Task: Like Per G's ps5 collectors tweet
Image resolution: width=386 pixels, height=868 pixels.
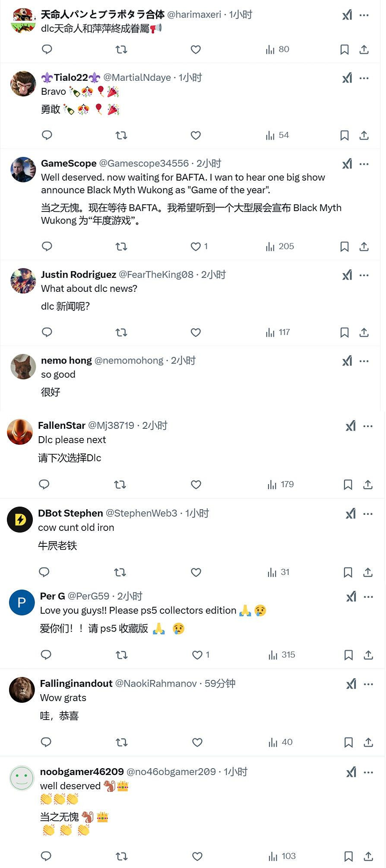Action: coord(197,655)
